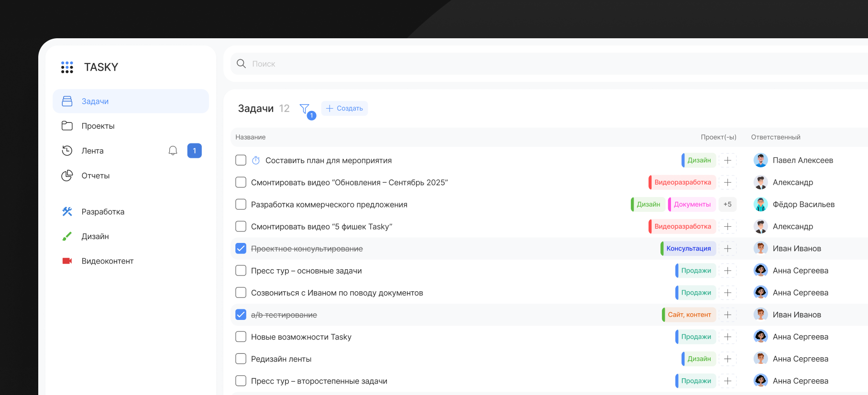Viewport: 868px width, 395px height.
Task: Add a project to Смонтировать видео "5 фишек Tasky"
Action: pyautogui.click(x=727, y=226)
